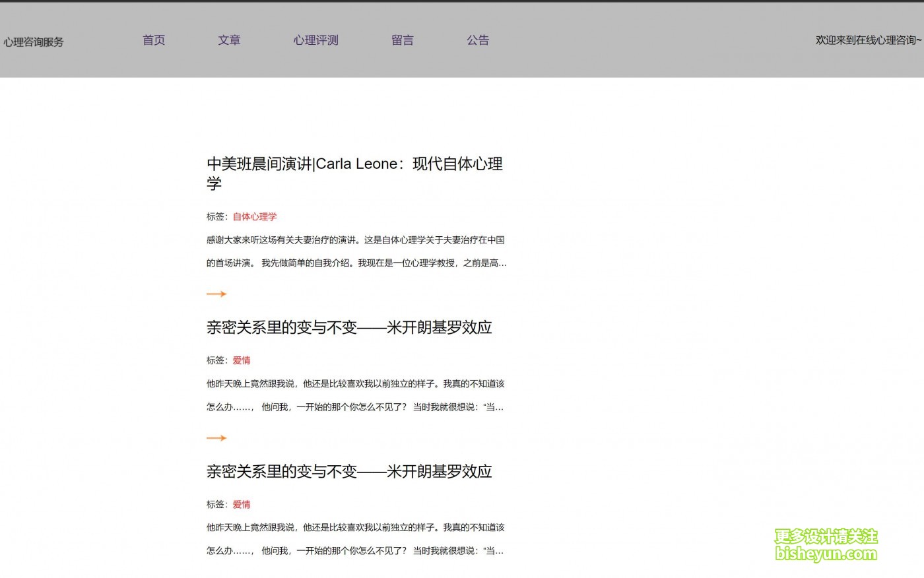
Task: Go to the 心理评测 page
Action: tap(315, 40)
